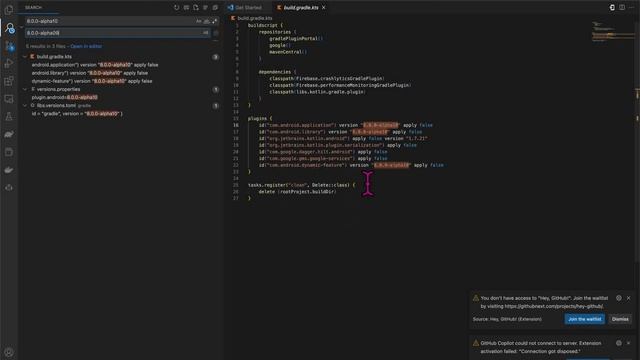Open gear settings on Hey GitHub notification
The image size is (640, 360).
point(619,298)
